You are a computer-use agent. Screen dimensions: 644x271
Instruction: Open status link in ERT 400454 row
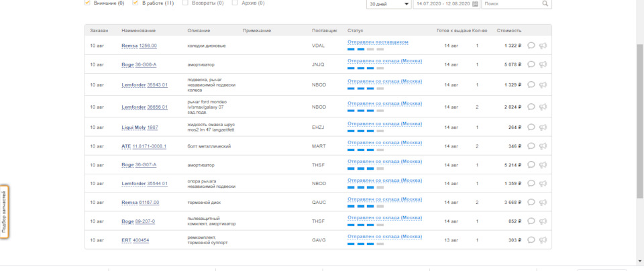pyautogui.click(x=385, y=237)
